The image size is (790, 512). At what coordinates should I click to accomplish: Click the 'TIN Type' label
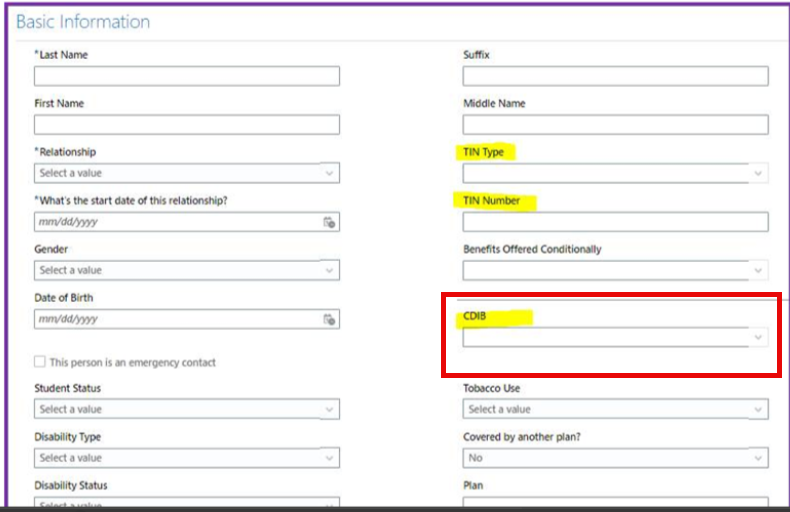[483, 152]
